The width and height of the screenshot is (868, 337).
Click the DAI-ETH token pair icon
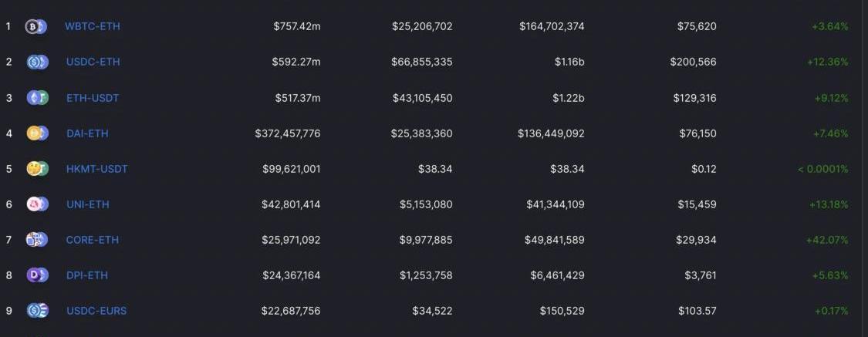(x=37, y=133)
